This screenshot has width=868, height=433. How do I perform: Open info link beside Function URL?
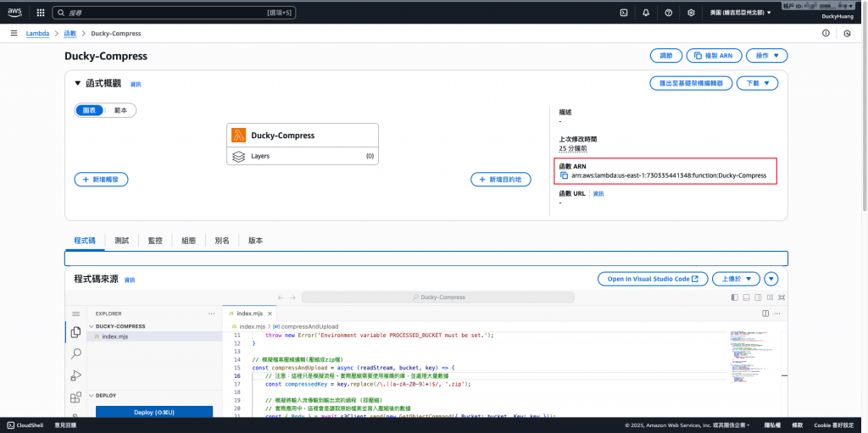coord(598,194)
